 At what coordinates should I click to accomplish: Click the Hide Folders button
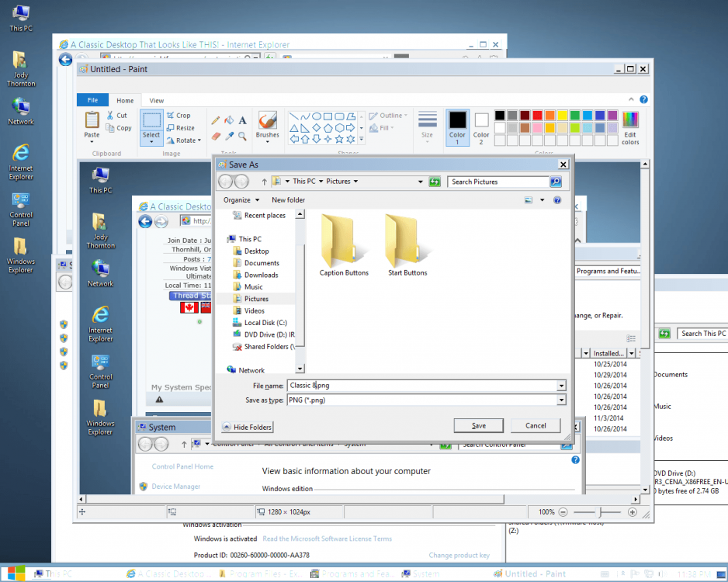pos(248,427)
